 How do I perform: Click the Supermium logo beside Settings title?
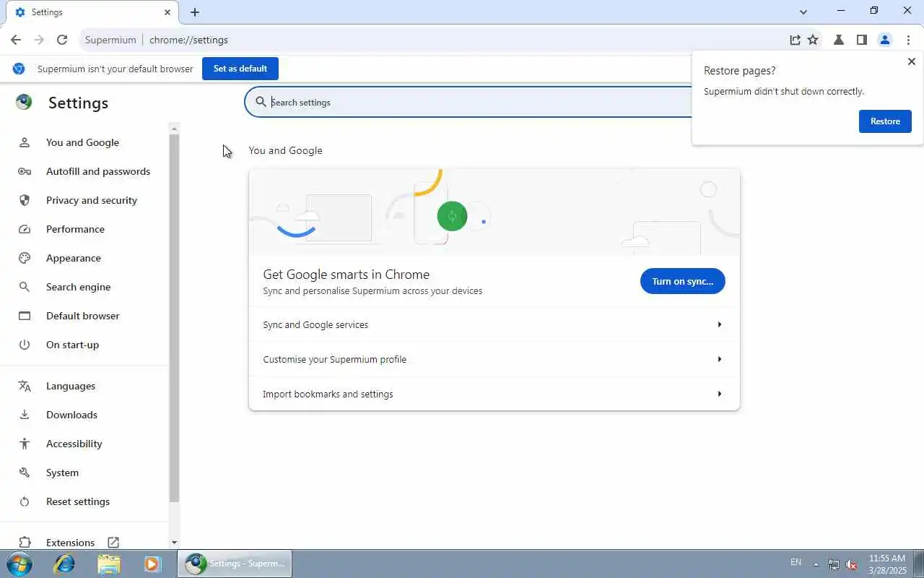tap(24, 103)
